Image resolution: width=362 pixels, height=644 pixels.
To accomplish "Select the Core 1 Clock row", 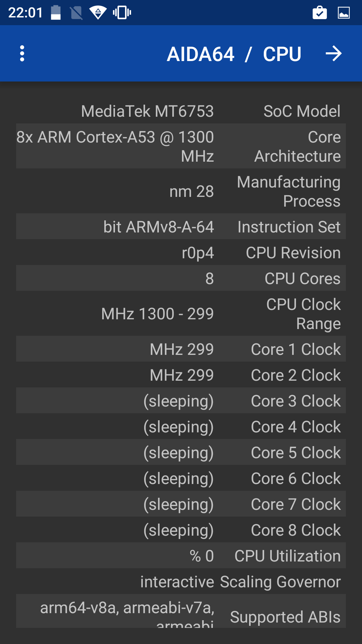I will pos(181,349).
